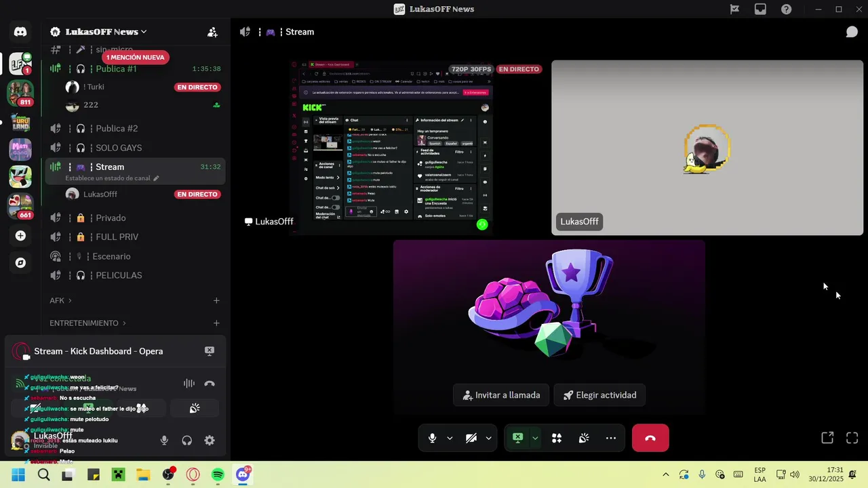Hang up with the red disconnect button

pyautogui.click(x=650, y=438)
